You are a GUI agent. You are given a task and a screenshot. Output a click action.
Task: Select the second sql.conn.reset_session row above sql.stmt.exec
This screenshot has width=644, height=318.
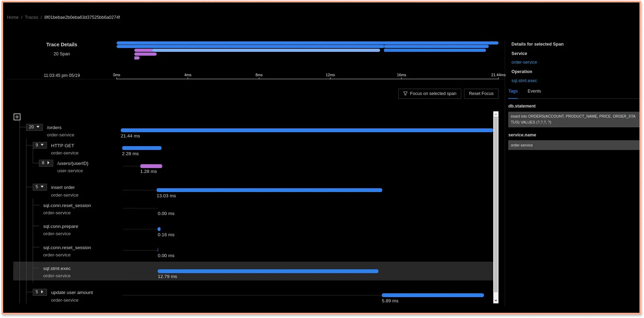point(253,251)
